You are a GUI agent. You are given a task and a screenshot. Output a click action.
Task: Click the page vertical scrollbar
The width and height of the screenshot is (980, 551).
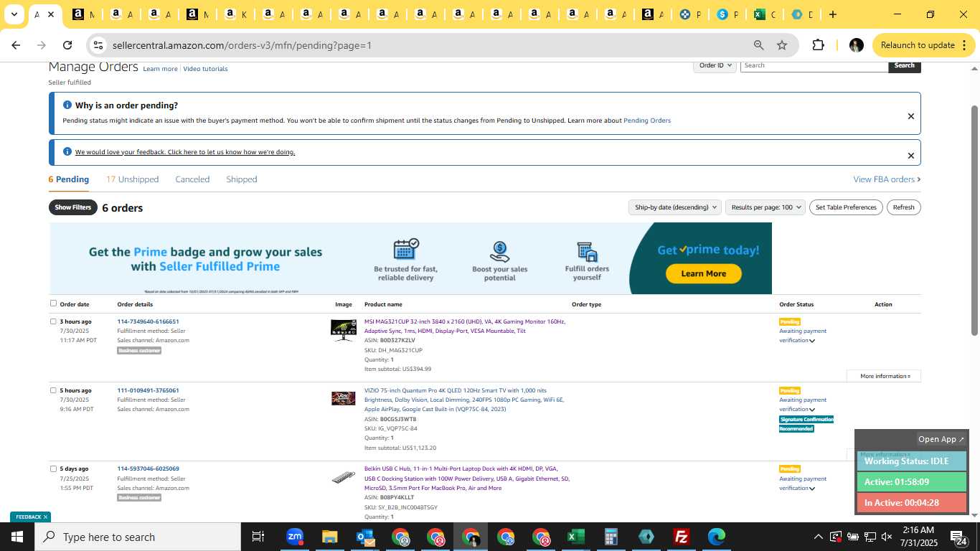(974, 219)
